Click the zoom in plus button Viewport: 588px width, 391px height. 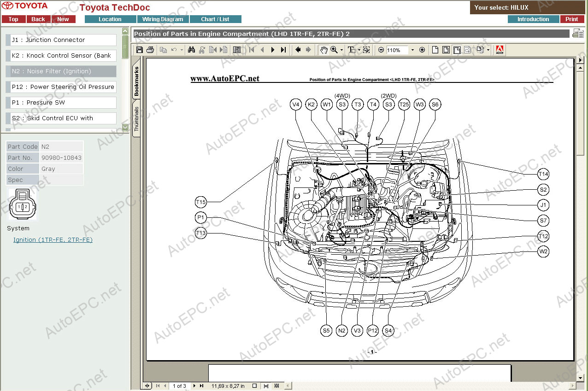422,50
